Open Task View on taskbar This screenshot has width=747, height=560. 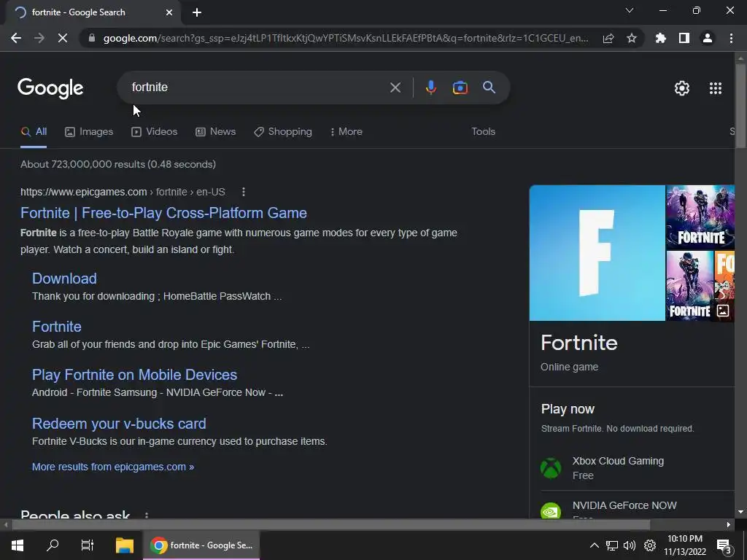[88, 545]
